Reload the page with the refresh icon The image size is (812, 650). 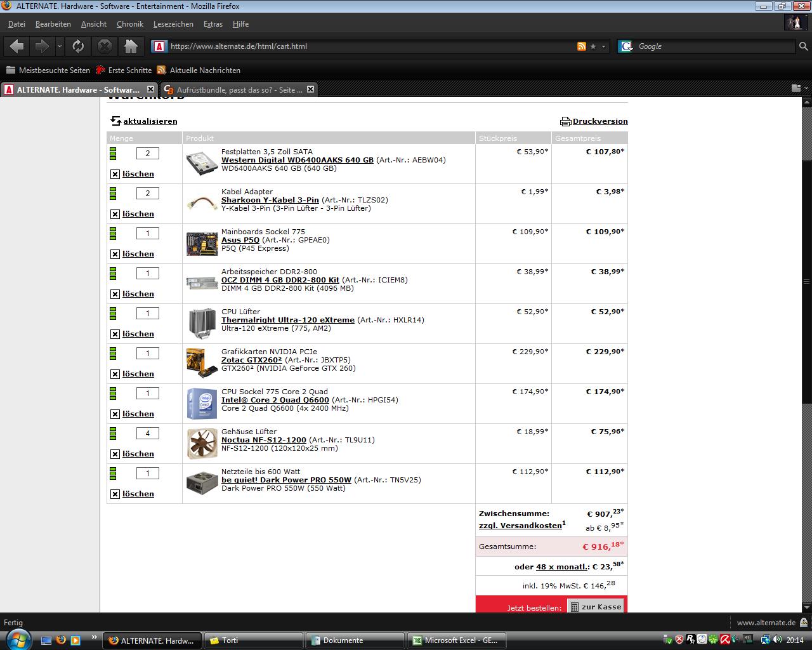78,46
